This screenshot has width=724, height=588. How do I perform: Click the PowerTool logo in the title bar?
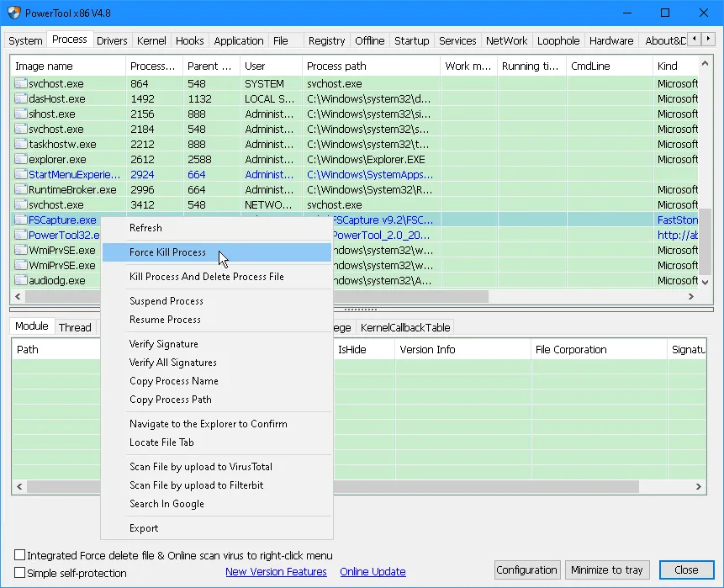point(12,13)
